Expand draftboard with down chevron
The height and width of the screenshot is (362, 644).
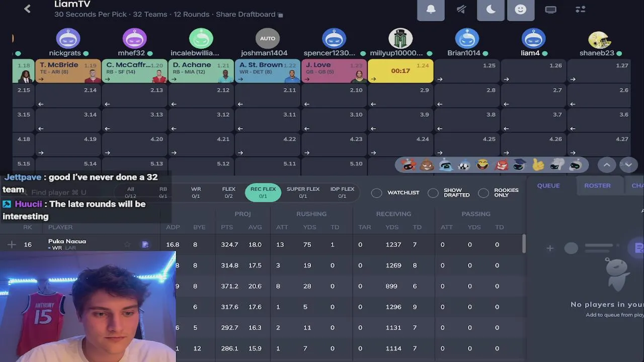628,164
